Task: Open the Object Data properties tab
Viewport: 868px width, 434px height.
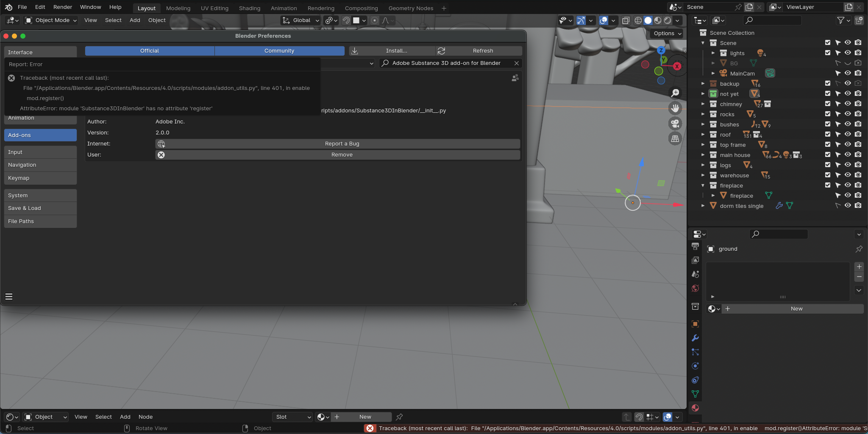Action: [x=695, y=394]
